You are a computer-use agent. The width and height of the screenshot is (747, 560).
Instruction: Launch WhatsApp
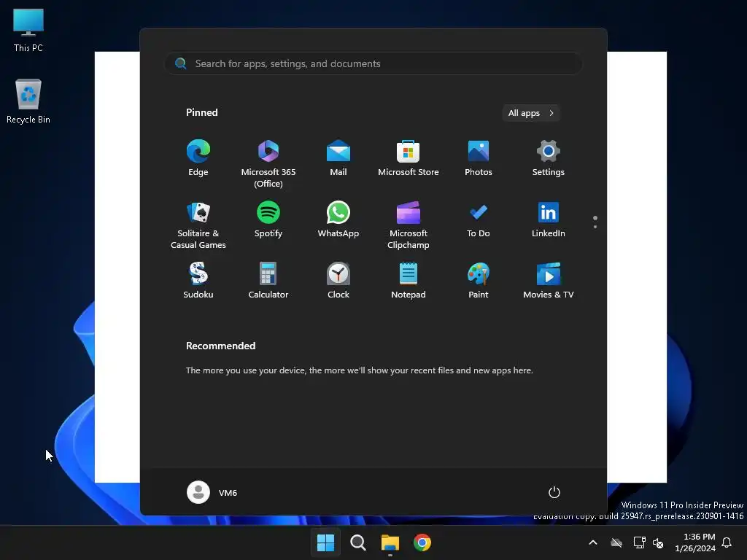click(x=338, y=219)
